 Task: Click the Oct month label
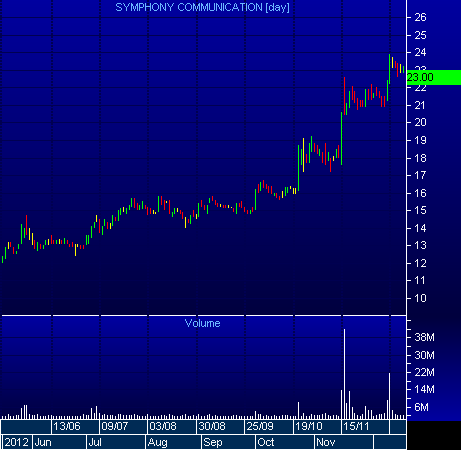click(266, 442)
